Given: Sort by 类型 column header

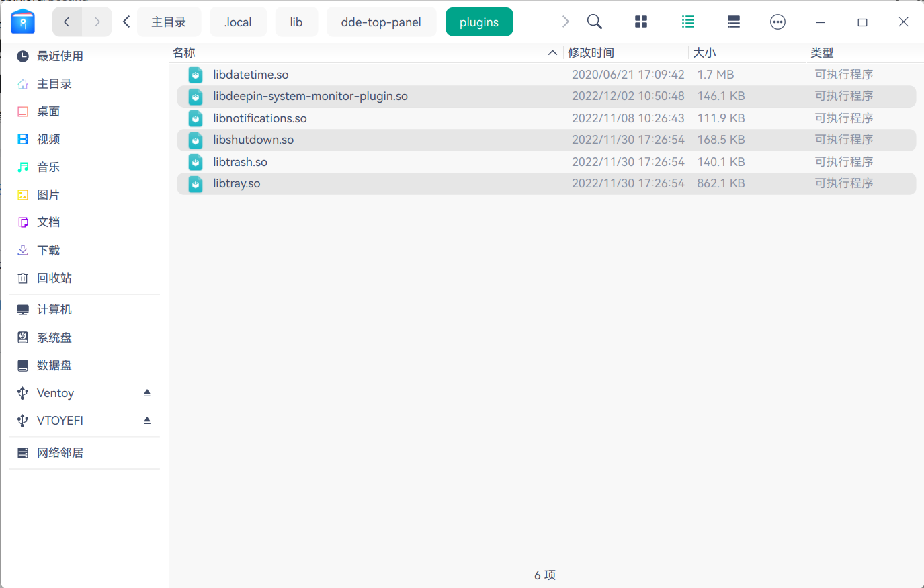Looking at the screenshot, I should [822, 52].
